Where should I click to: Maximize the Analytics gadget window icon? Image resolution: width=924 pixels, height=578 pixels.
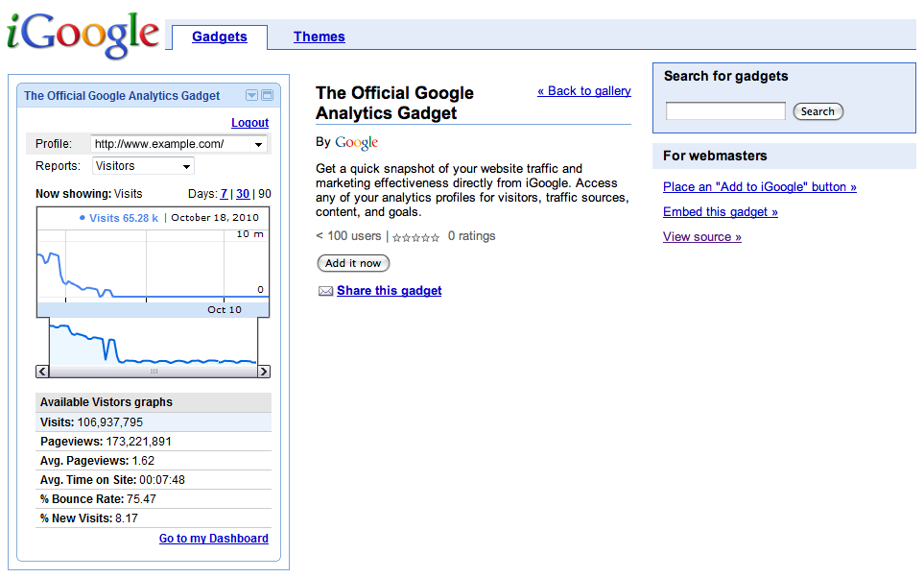(267, 96)
